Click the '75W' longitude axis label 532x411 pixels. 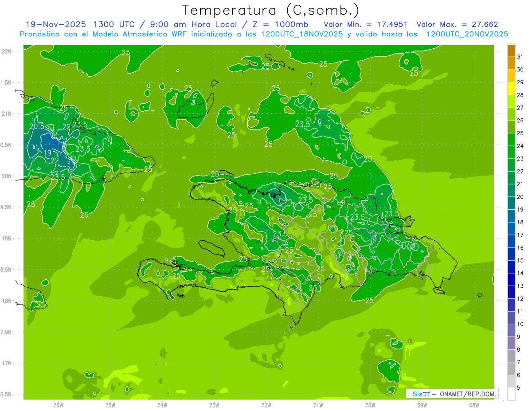point(110,405)
